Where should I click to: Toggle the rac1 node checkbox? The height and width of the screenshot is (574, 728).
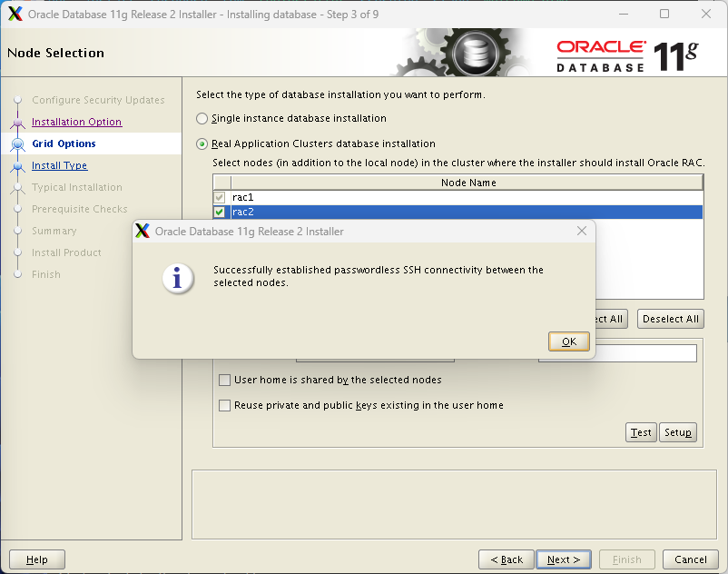pos(220,197)
